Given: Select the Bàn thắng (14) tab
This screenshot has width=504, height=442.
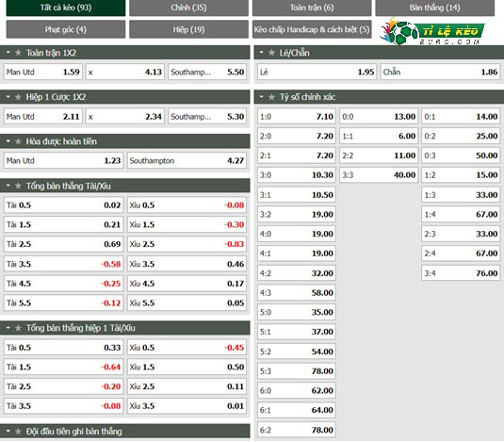Looking at the screenshot, I should pyautogui.click(x=435, y=8).
